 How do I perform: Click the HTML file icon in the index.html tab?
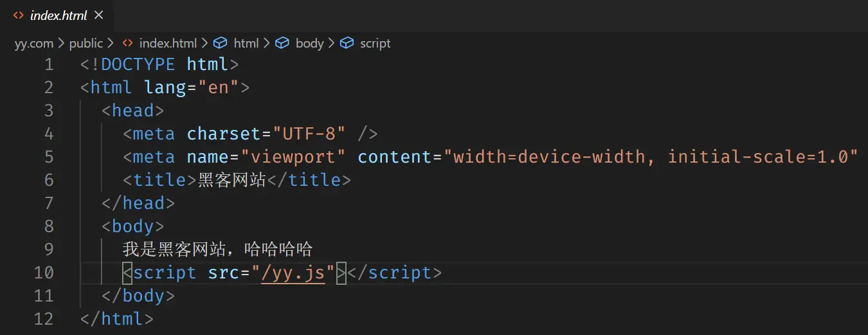coord(19,15)
